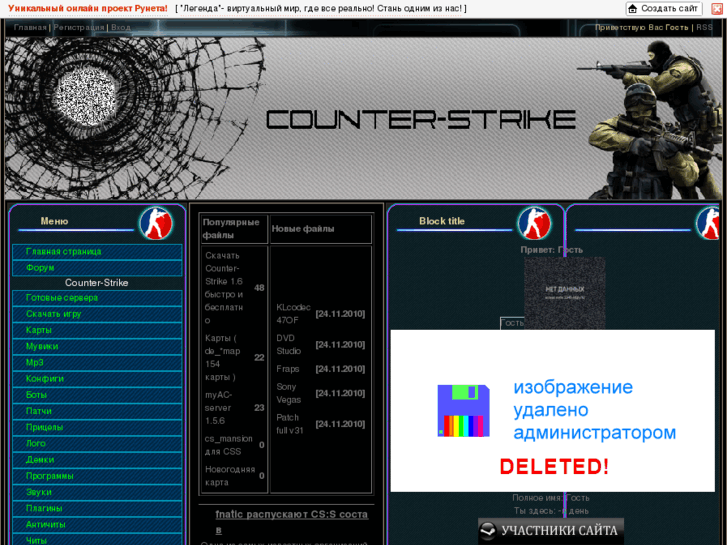Select Главная страница in menu

click(x=97, y=252)
